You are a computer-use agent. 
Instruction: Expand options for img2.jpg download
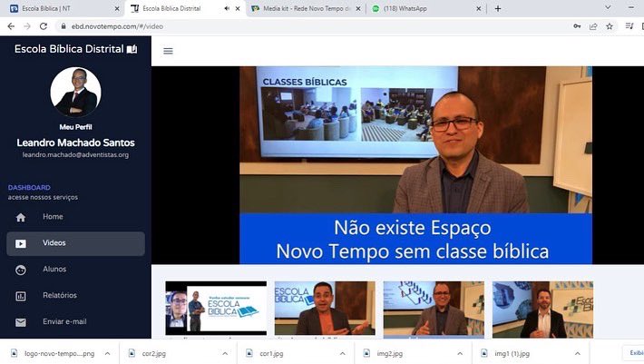click(460, 353)
